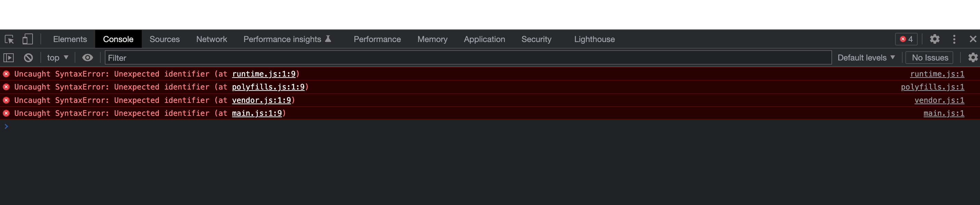Open the Default levels dropdown
Viewport: 980px width, 205px height.
click(x=866, y=57)
